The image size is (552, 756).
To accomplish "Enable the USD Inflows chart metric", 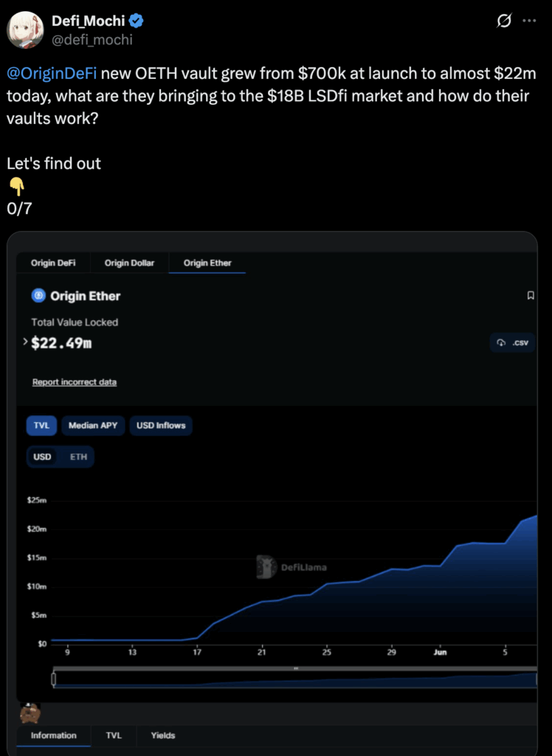I will tap(161, 425).
